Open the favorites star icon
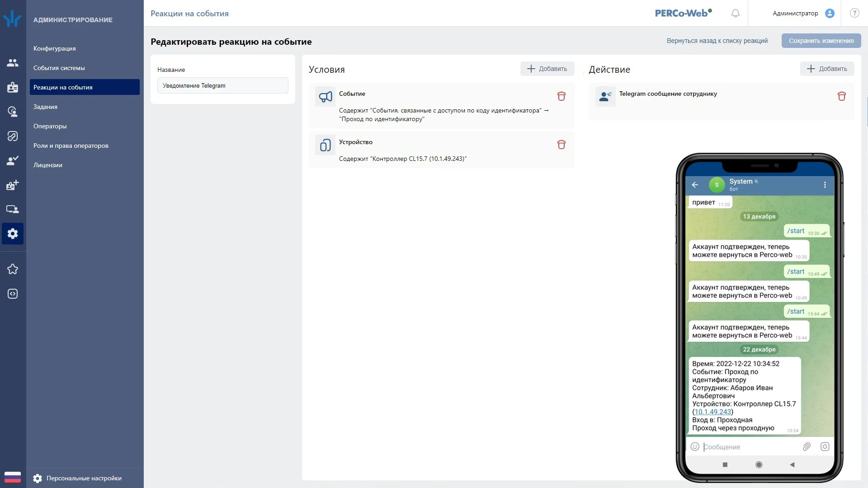 point(13,269)
